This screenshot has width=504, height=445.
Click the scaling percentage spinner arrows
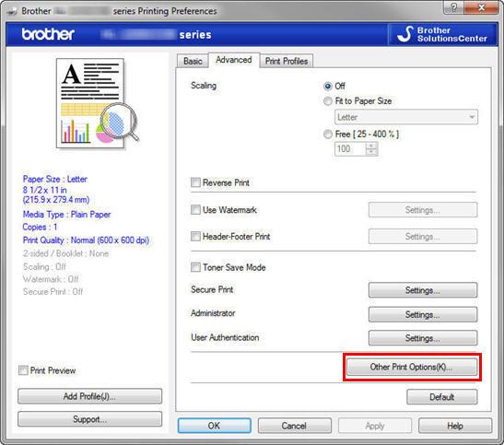pyautogui.click(x=371, y=148)
